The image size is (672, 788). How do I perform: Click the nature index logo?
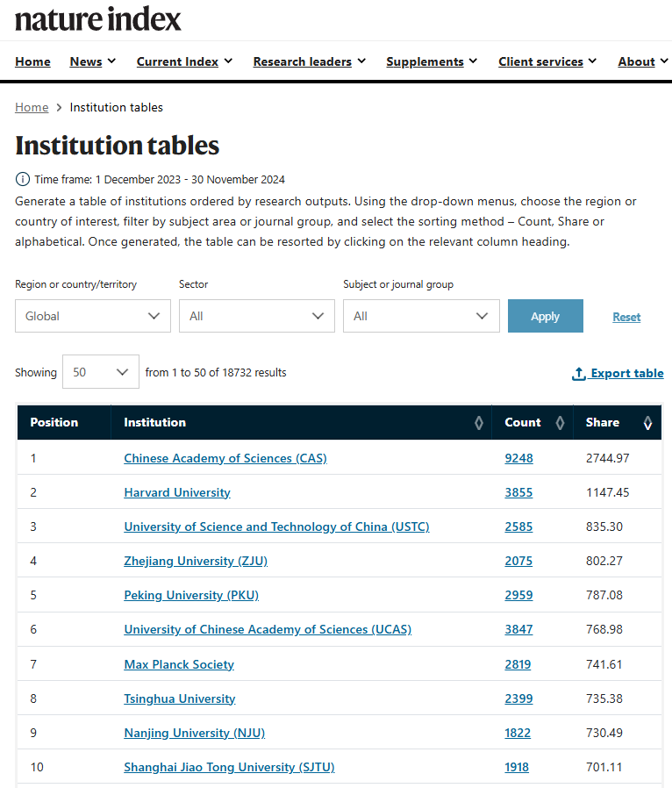(x=97, y=18)
